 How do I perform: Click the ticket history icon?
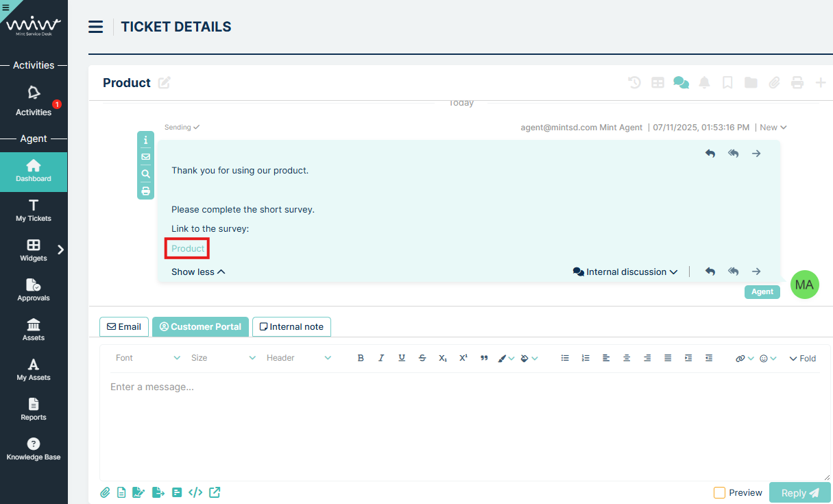634,83
